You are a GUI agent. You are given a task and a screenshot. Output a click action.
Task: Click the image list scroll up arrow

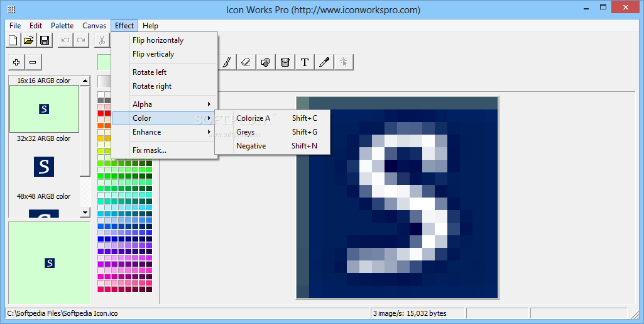[x=85, y=81]
